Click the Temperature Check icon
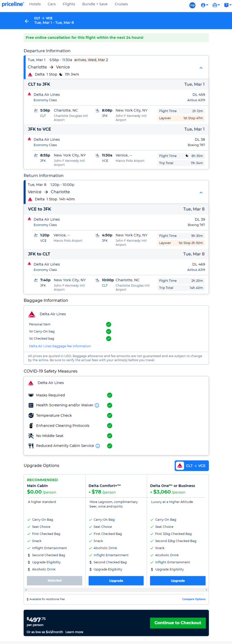This screenshot has height=644, width=232. (31, 416)
